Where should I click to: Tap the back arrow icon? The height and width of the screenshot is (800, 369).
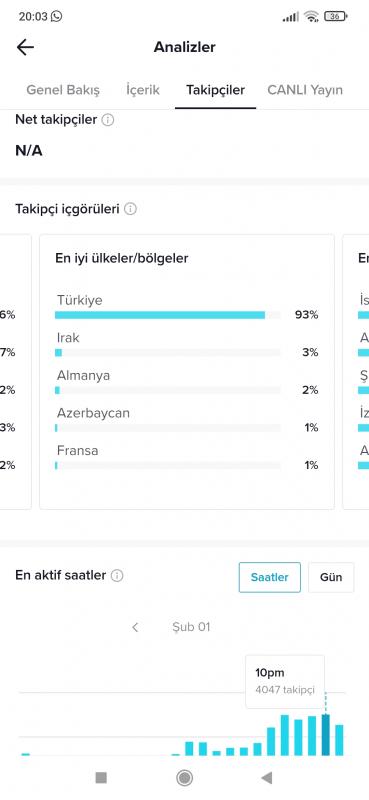(x=25, y=47)
